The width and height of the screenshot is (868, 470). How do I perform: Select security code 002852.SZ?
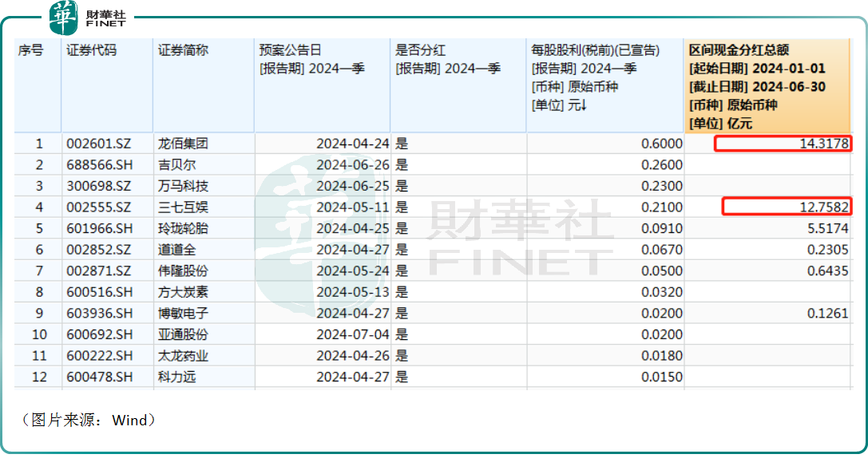[x=98, y=250]
